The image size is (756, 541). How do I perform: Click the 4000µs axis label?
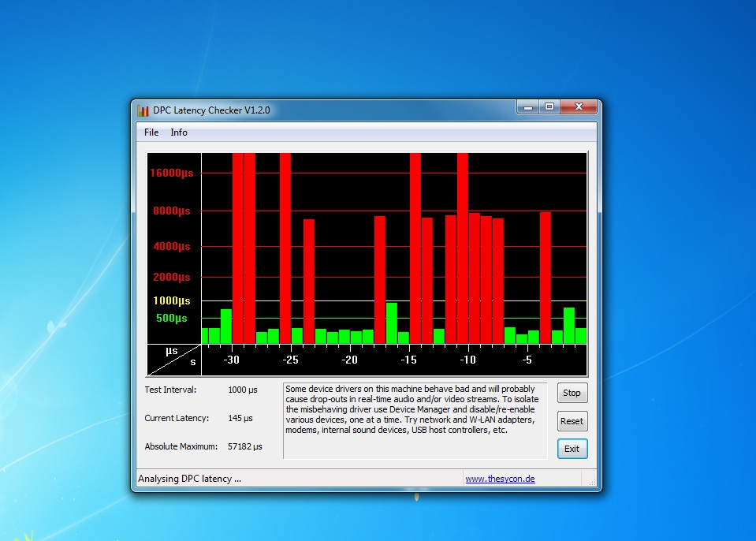[x=172, y=246]
